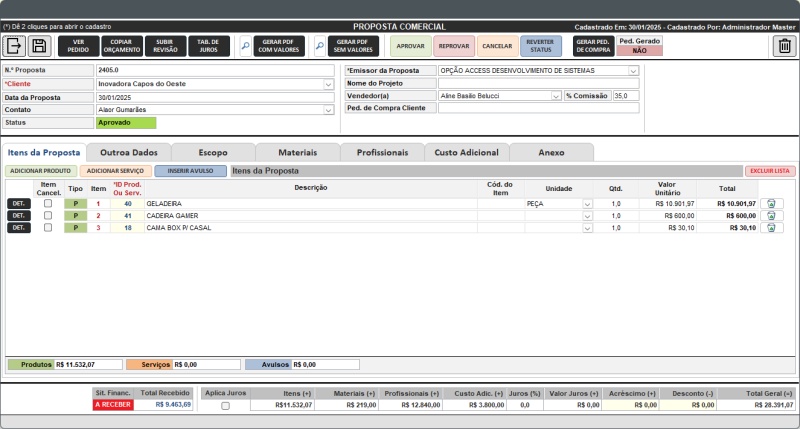Image resolution: width=800 pixels, height=429 pixels.
Task: Expand the Vendedor(a) dropdown list
Action: pos(556,96)
